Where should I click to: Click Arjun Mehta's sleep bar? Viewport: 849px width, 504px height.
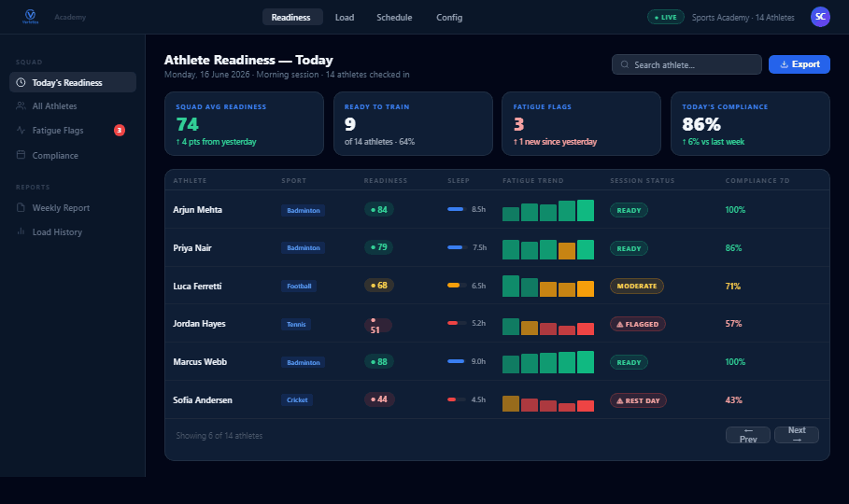point(457,209)
